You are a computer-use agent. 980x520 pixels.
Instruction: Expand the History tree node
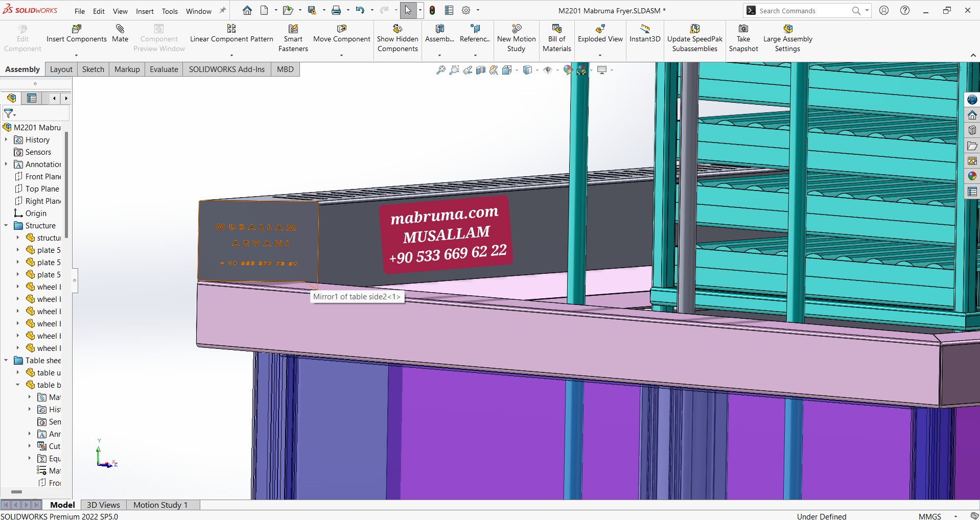click(x=6, y=139)
